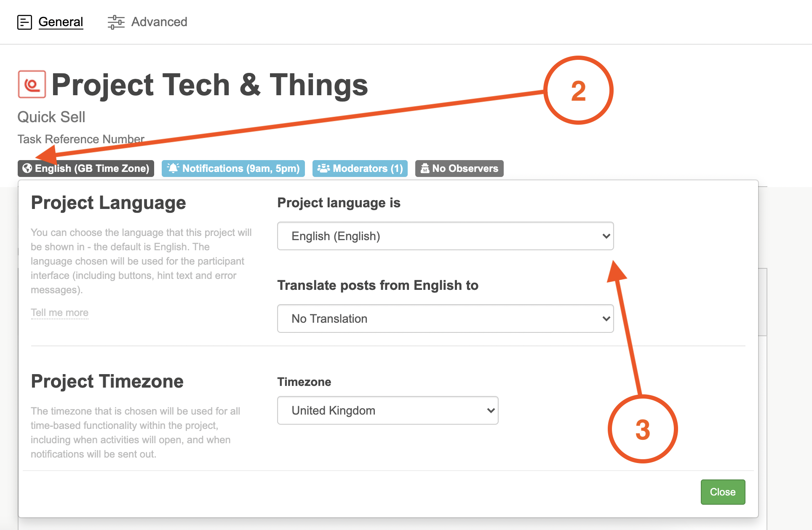The image size is (812, 530).
Task: Click the people icon on Moderators badge
Action: click(323, 168)
